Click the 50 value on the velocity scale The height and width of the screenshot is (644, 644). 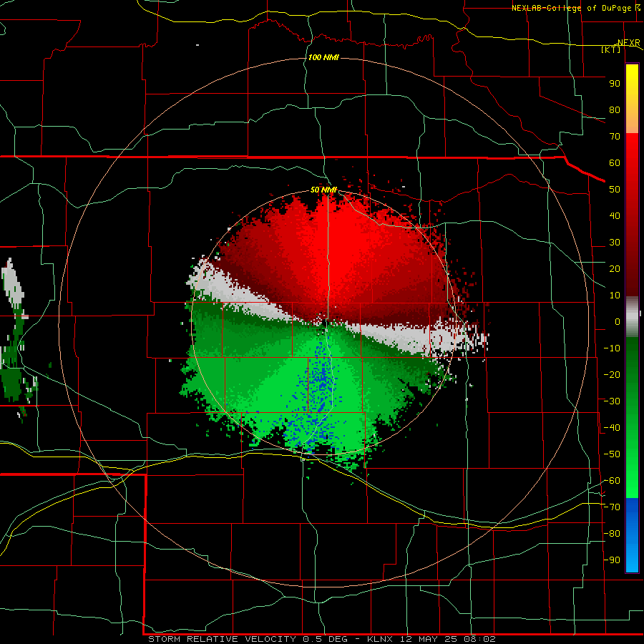615,190
